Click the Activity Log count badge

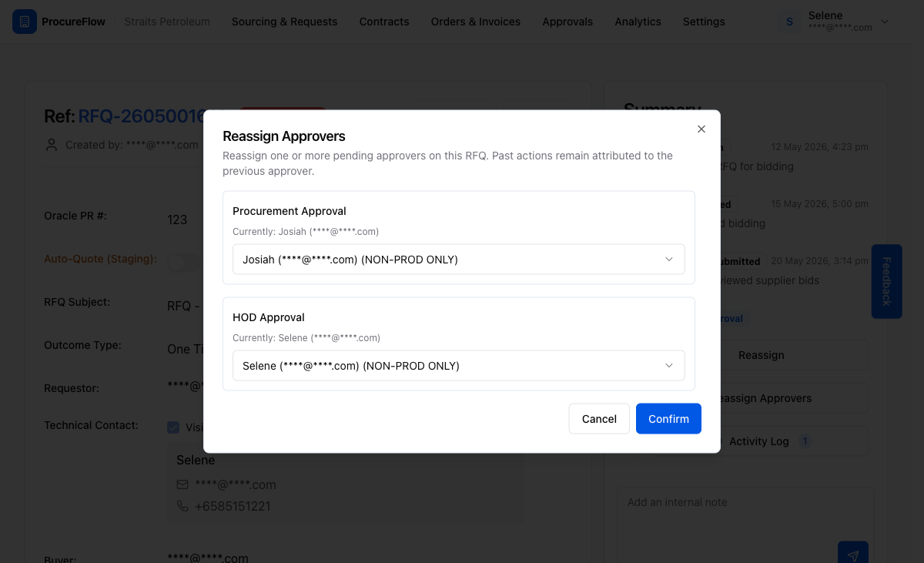tap(805, 441)
